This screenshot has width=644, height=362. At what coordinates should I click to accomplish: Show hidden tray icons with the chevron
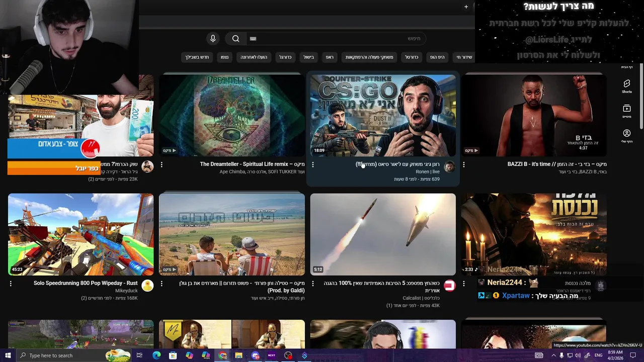pyautogui.click(x=553, y=355)
